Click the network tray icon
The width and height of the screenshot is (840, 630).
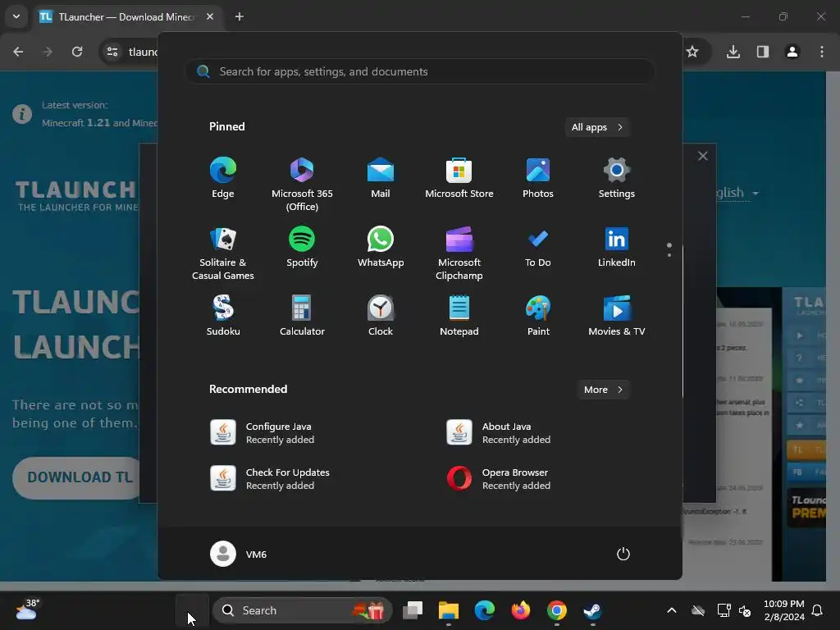(724, 610)
